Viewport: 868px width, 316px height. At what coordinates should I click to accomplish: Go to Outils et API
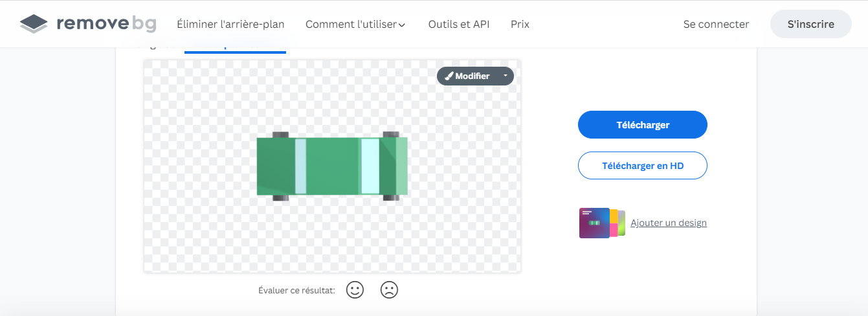[x=459, y=24]
